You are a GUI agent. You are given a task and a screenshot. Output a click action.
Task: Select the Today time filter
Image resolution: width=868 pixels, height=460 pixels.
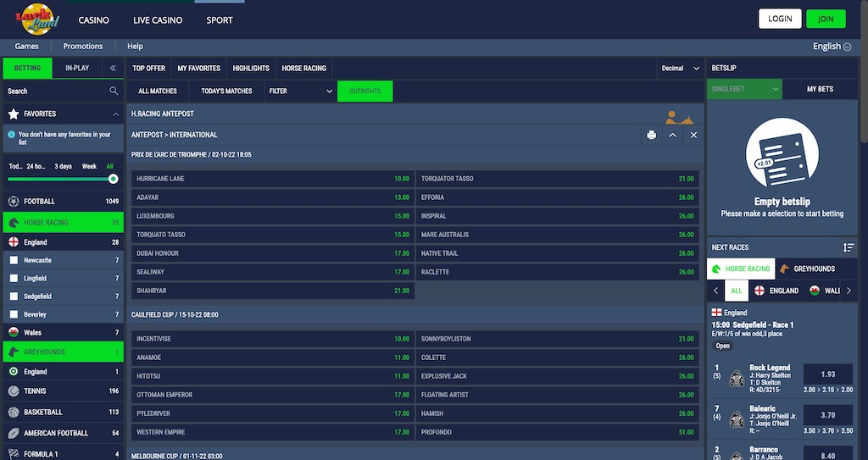[x=15, y=166]
